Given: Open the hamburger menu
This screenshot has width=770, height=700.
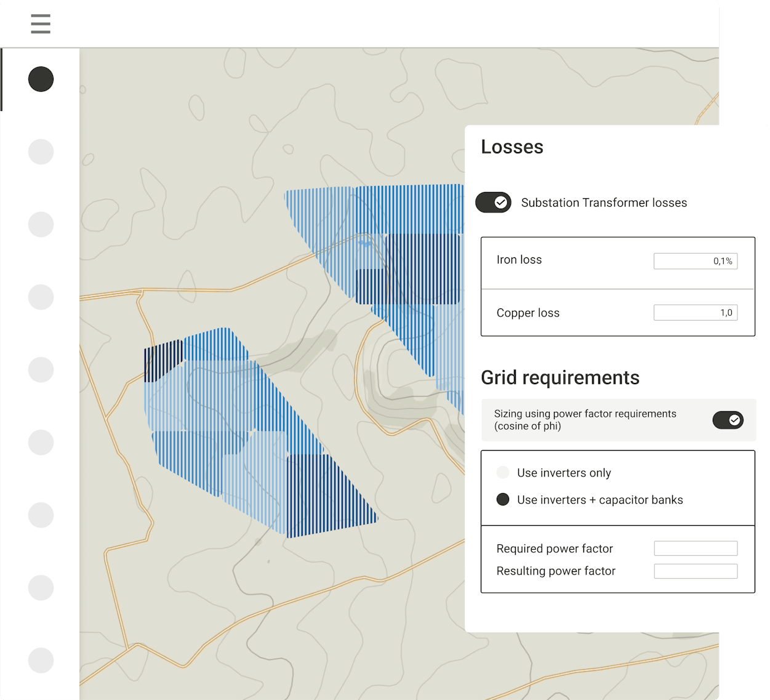Looking at the screenshot, I should tap(41, 24).
